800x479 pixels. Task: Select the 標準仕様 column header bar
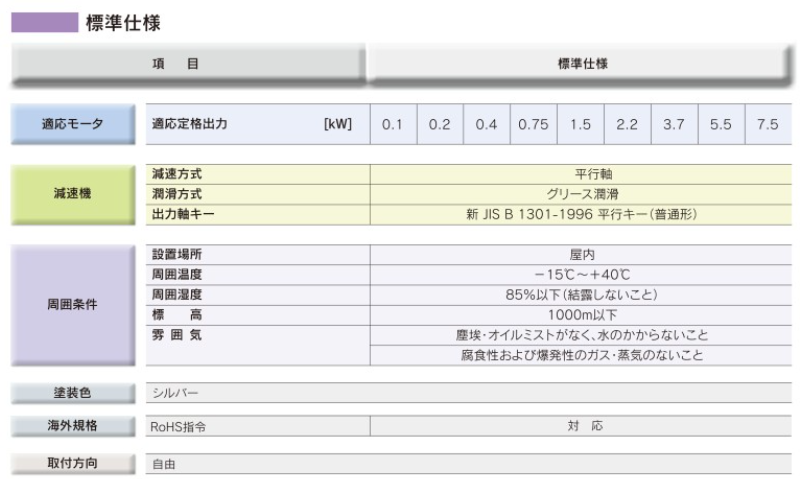coord(582,63)
